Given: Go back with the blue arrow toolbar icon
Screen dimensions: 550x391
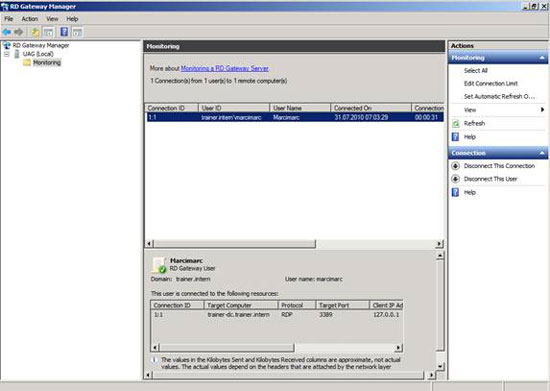Looking at the screenshot, I should 7,32.
